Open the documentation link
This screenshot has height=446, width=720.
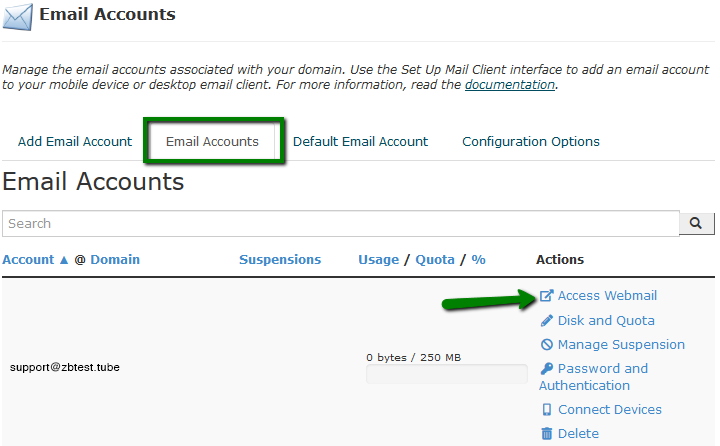pyautogui.click(x=509, y=85)
